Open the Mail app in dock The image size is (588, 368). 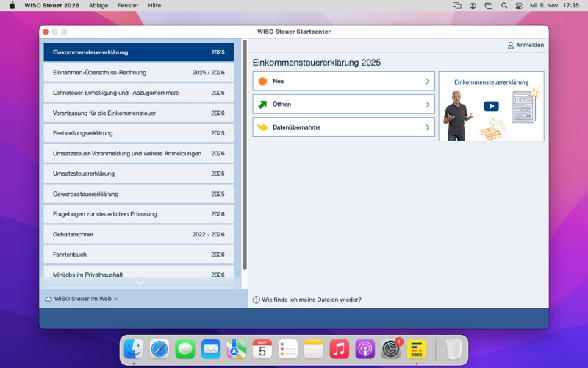211,349
